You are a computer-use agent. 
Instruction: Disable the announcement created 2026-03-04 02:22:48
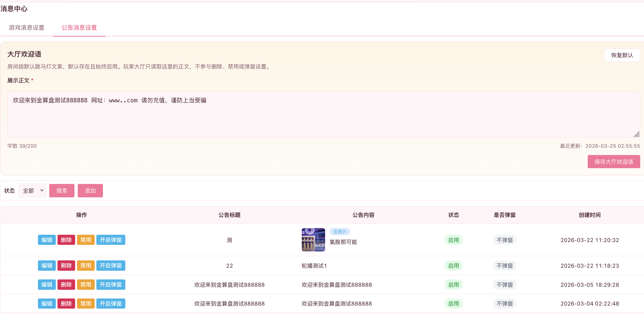click(86, 303)
